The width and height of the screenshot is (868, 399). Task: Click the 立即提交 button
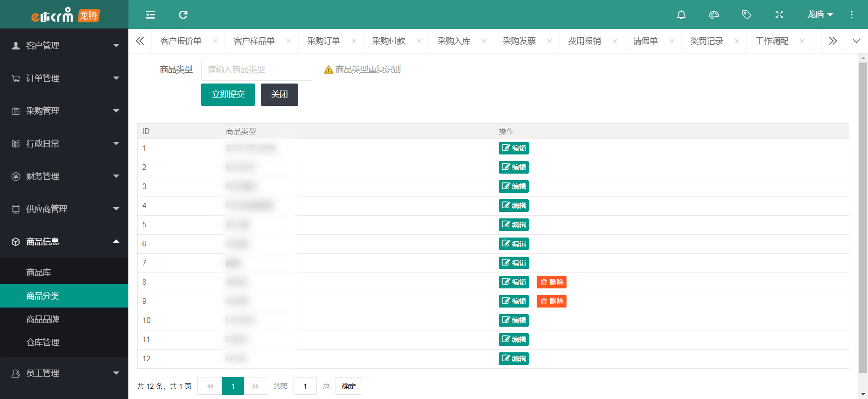click(228, 95)
